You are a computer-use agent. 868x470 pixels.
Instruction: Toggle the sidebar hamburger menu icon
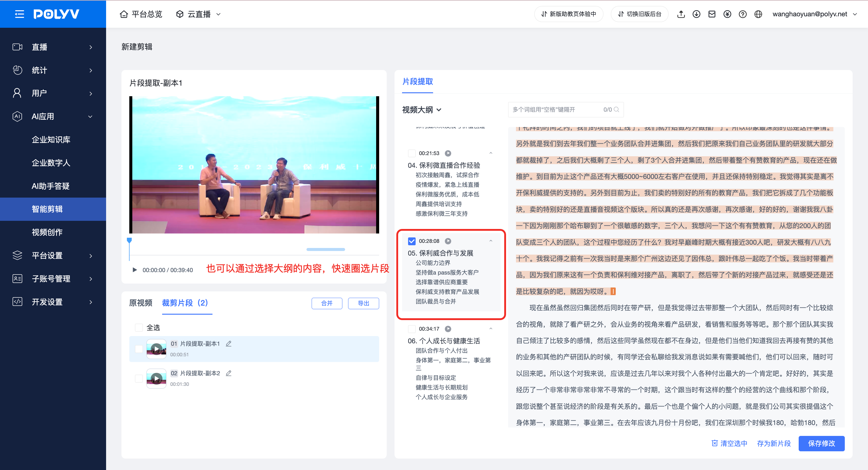click(20, 14)
